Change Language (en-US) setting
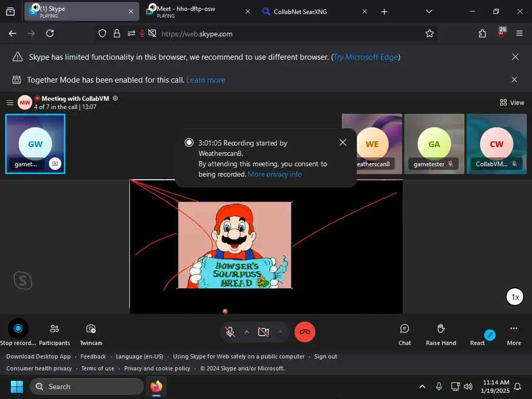Image resolution: width=532 pixels, height=399 pixels. point(139,356)
